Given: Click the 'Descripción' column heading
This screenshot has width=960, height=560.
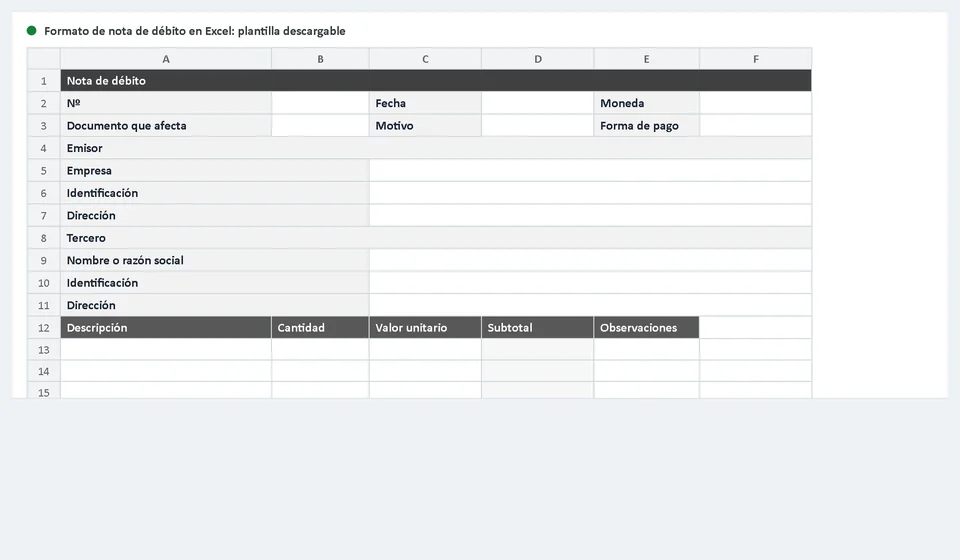Looking at the screenshot, I should coord(166,327).
